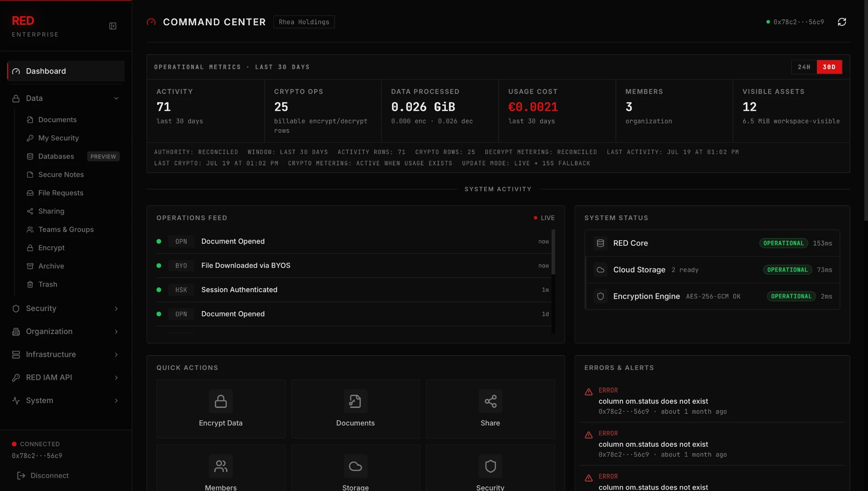Click the Share quick action card
Viewport: 868px width, 491px height.
pyautogui.click(x=490, y=409)
